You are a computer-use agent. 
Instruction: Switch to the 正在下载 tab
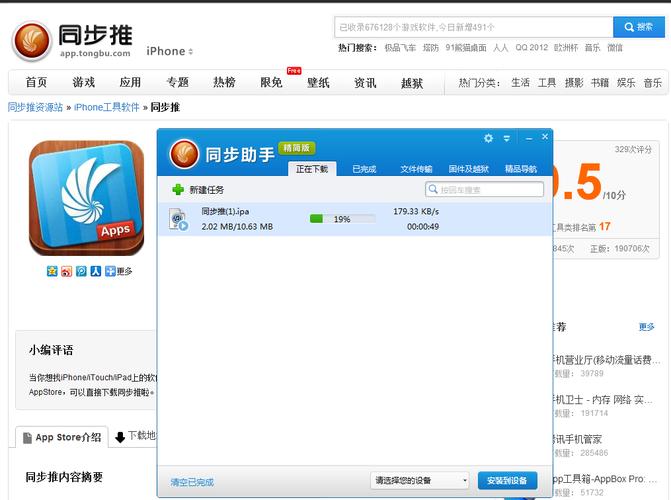pyautogui.click(x=312, y=169)
